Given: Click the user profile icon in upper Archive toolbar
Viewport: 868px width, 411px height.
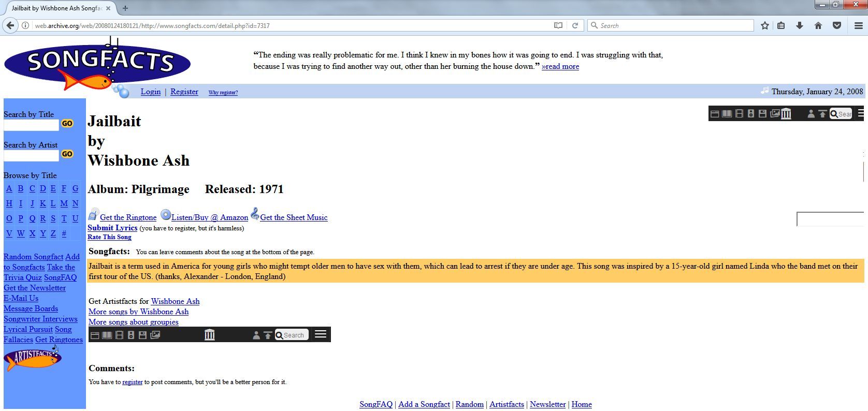Looking at the screenshot, I should tap(811, 114).
